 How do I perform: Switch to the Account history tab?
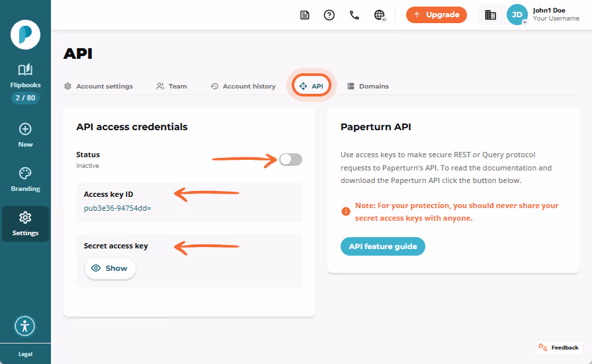(243, 87)
